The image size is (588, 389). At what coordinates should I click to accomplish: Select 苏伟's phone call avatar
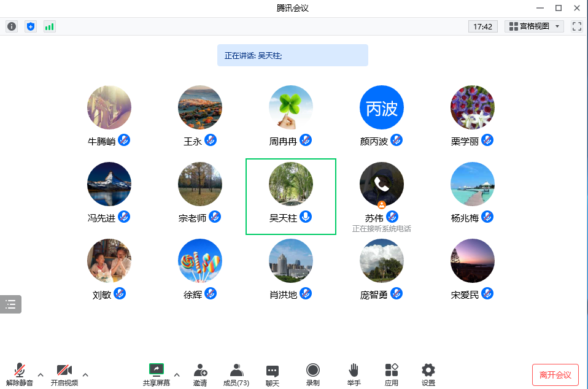click(x=381, y=184)
